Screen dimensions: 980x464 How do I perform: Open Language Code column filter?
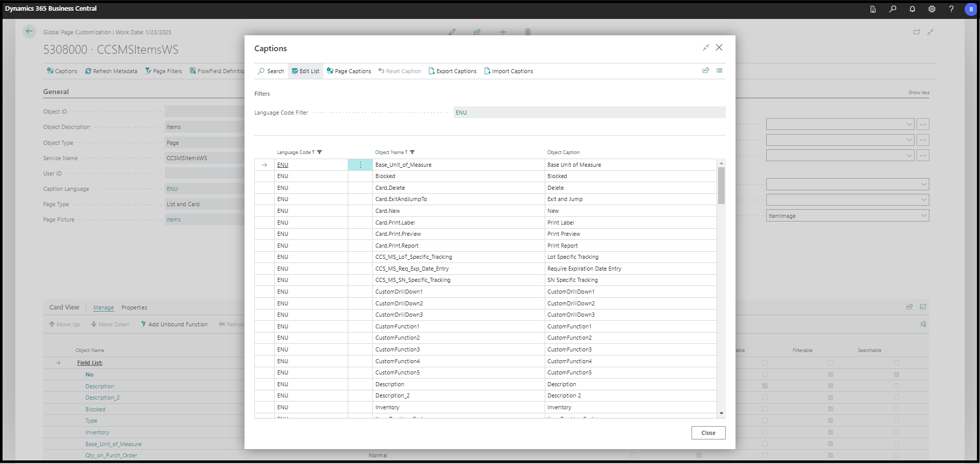click(x=320, y=152)
